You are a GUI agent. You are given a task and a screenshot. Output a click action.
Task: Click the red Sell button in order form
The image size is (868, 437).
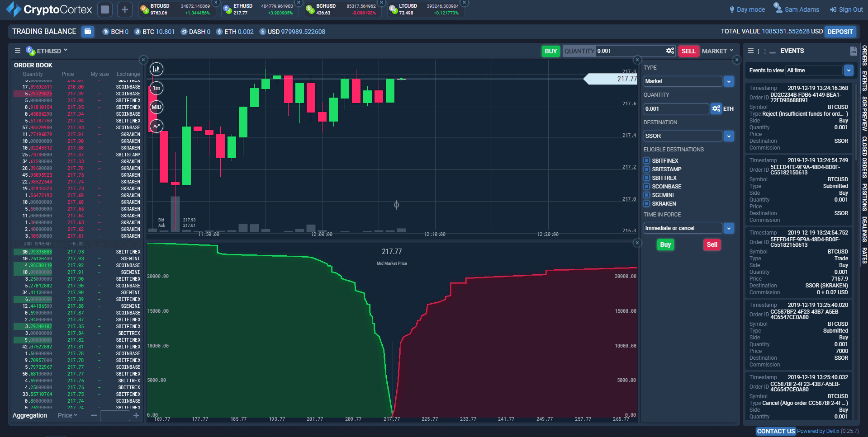(x=712, y=244)
